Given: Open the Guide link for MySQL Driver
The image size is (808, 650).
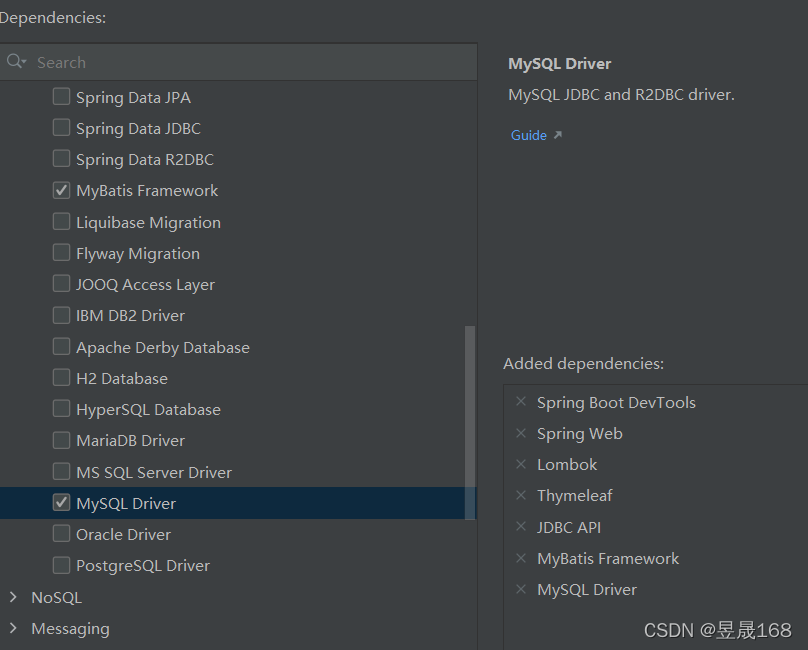Looking at the screenshot, I should [x=529, y=135].
